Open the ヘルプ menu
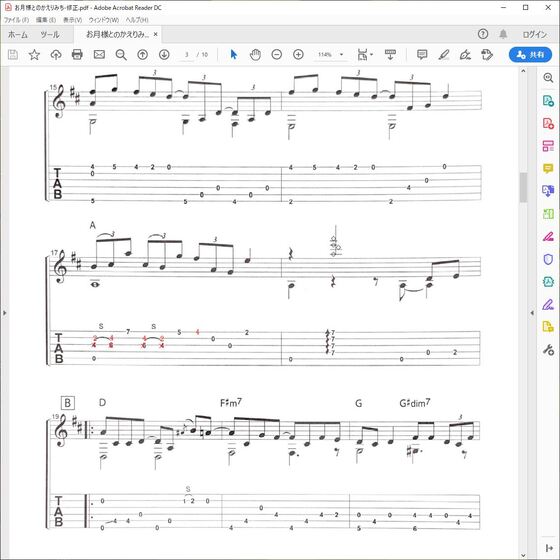560x560 pixels. (x=137, y=20)
